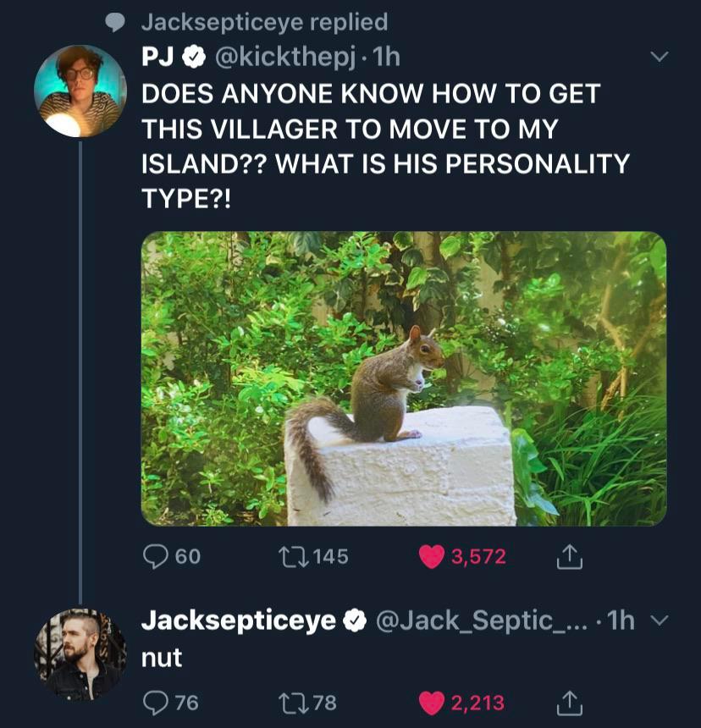This screenshot has width=701, height=728.
Task: Open the @kickthepj handle link
Action: pyautogui.click(x=290, y=58)
